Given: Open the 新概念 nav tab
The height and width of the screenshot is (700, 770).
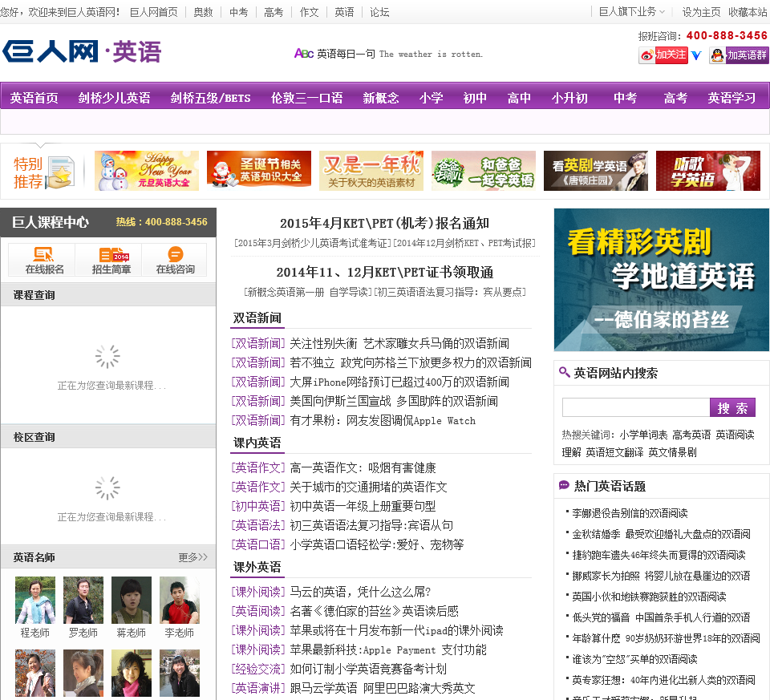Looking at the screenshot, I should tap(380, 98).
